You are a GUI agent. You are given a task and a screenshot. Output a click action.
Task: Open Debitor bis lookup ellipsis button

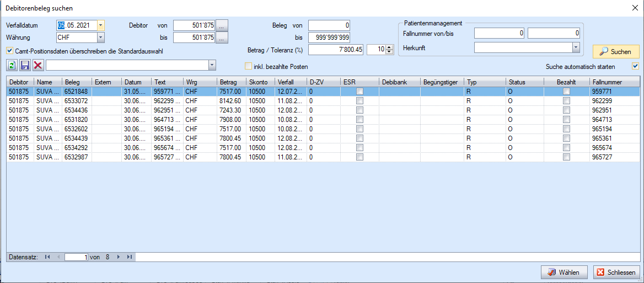pyautogui.click(x=222, y=38)
